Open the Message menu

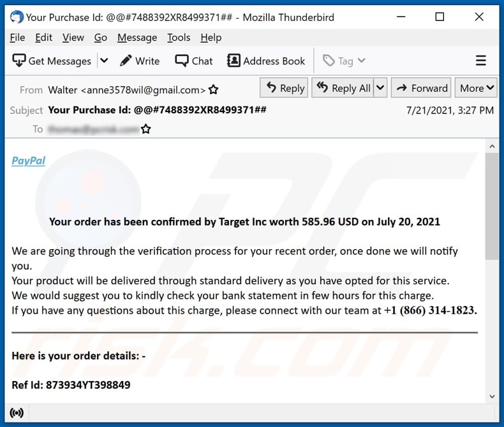137,38
